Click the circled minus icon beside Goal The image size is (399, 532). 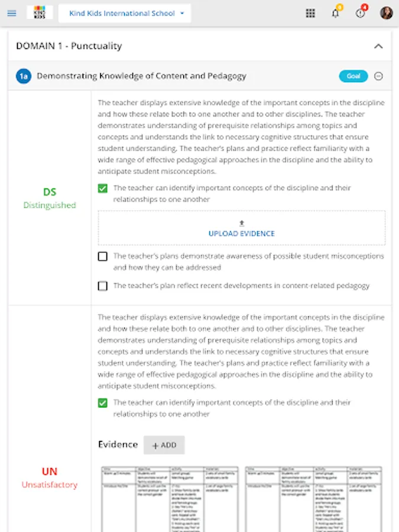click(x=379, y=76)
